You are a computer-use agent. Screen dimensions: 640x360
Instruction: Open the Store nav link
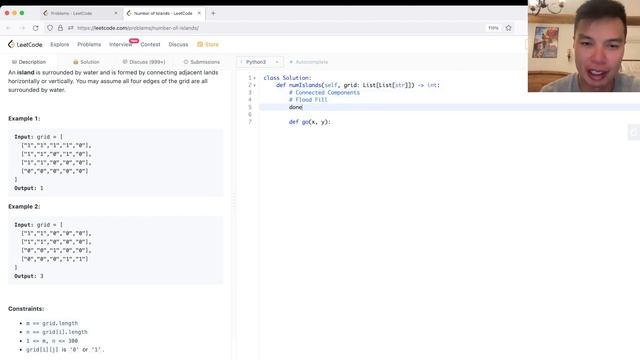[208, 44]
